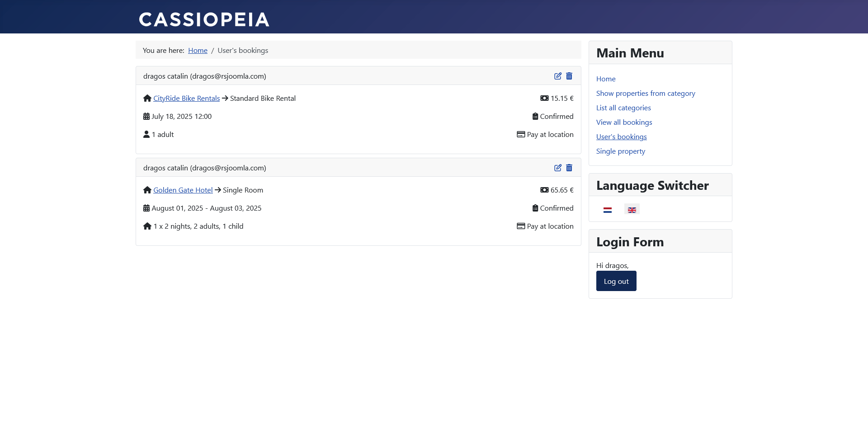Screen dimensions: 868x428
Task: Delete the Golden Gate Hotel booking
Action: coord(569,168)
